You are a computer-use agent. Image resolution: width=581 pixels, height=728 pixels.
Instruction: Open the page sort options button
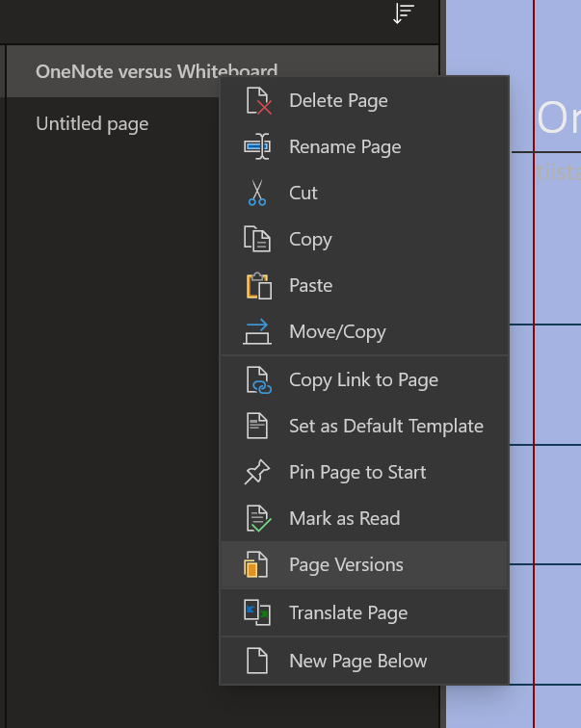(x=404, y=13)
